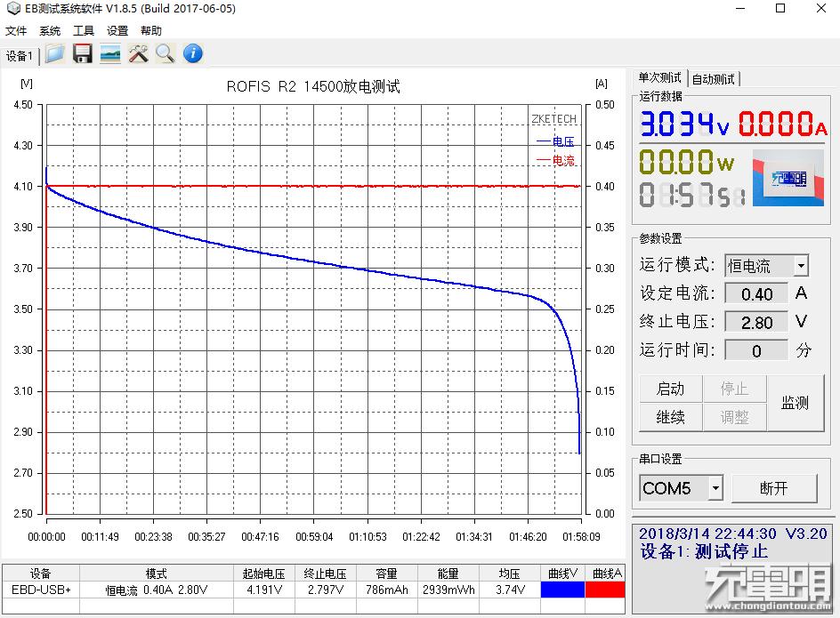Click the magnifier zoom icon
Image resolution: width=840 pixels, height=618 pixels.
tap(165, 53)
